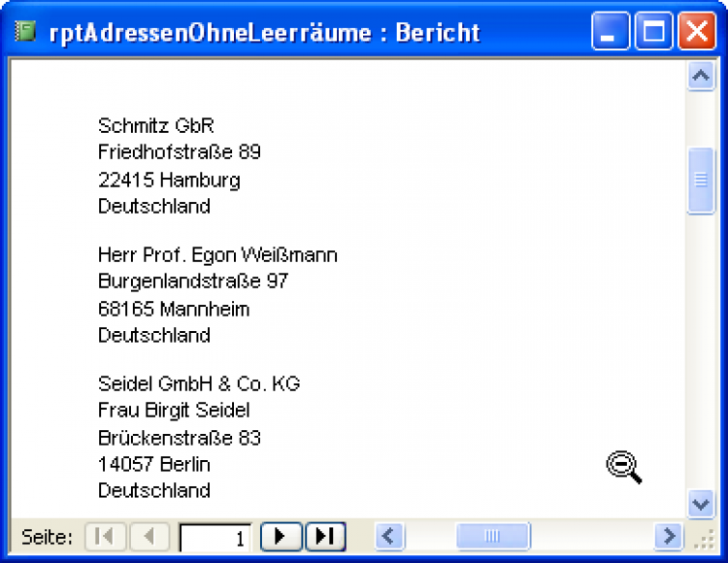Go to the first report page

106,536
